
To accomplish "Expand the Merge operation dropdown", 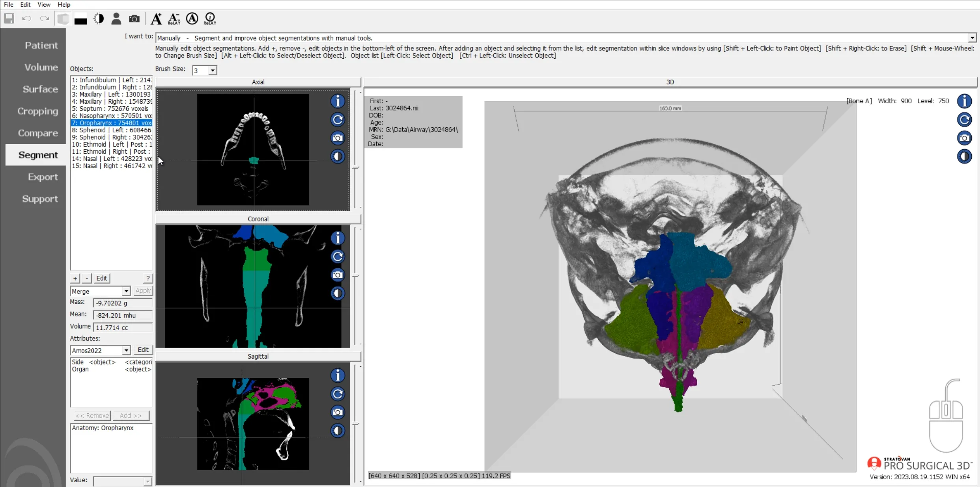I will point(126,291).
